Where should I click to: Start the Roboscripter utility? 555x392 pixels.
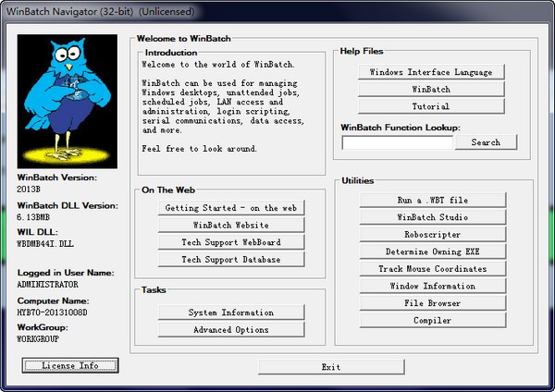tap(432, 234)
